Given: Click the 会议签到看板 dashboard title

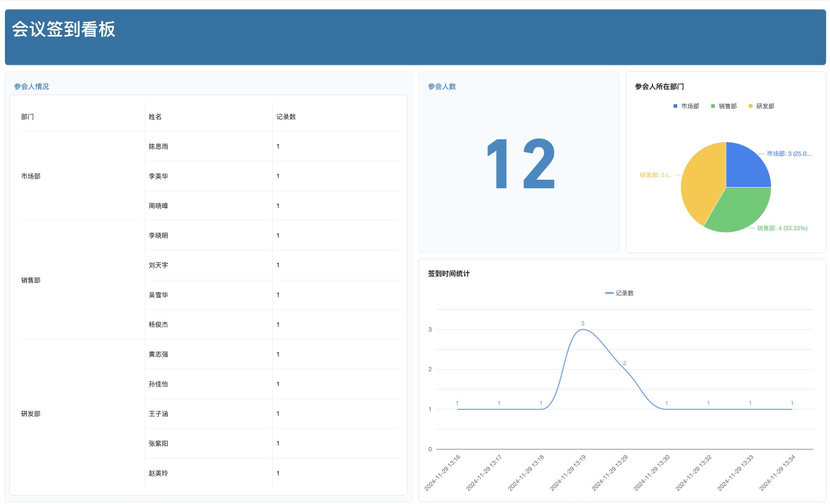Looking at the screenshot, I should point(64,29).
